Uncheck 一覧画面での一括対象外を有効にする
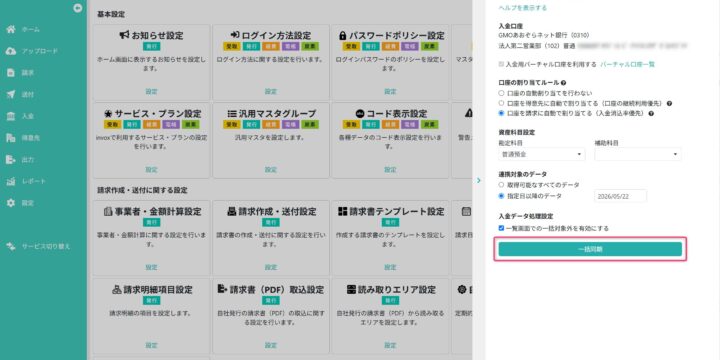This screenshot has height=360, width=720. (x=501, y=228)
